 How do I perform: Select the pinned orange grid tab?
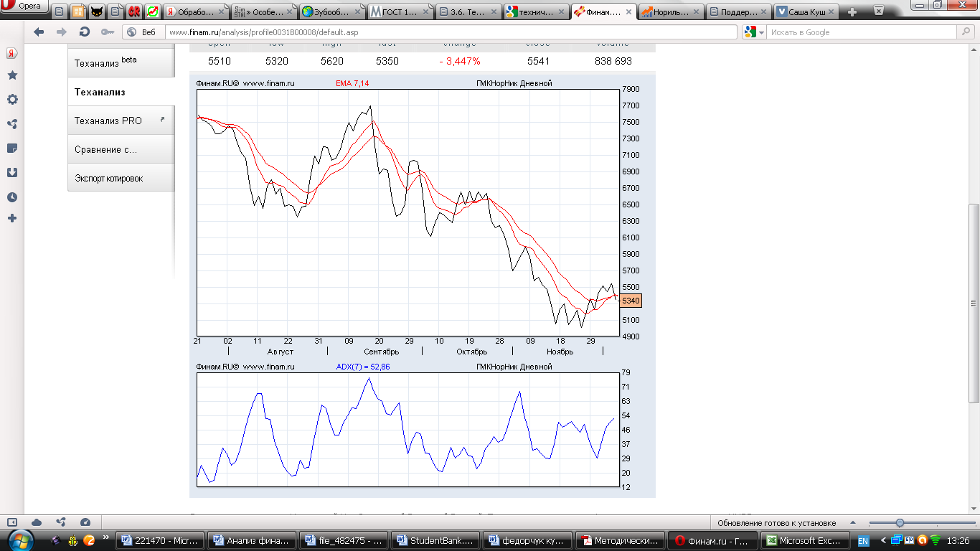[78, 12]
